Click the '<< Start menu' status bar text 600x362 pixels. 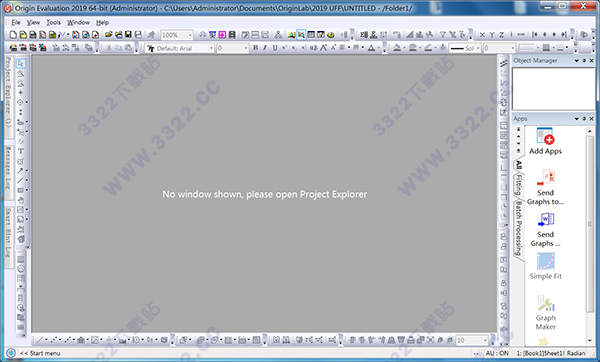[x=40, y=353]
